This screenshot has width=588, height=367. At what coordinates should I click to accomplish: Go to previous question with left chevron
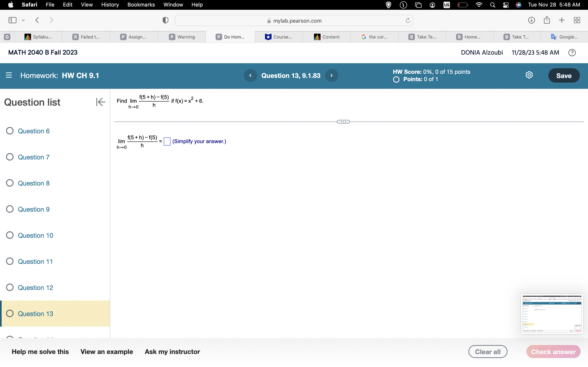pos(250,75)
